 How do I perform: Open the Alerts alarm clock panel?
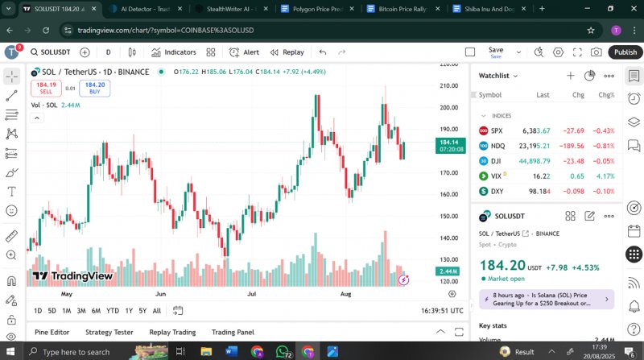click(634, 98)
